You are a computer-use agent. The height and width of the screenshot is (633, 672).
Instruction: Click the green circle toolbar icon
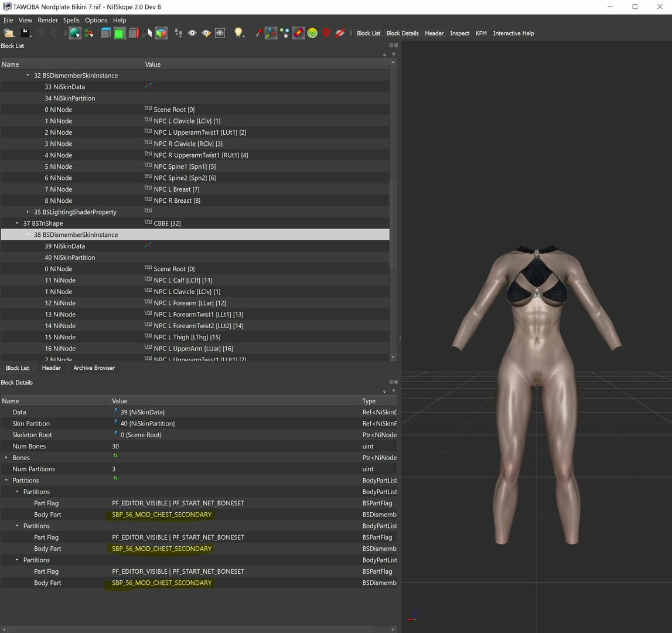[x=312, y=33]
